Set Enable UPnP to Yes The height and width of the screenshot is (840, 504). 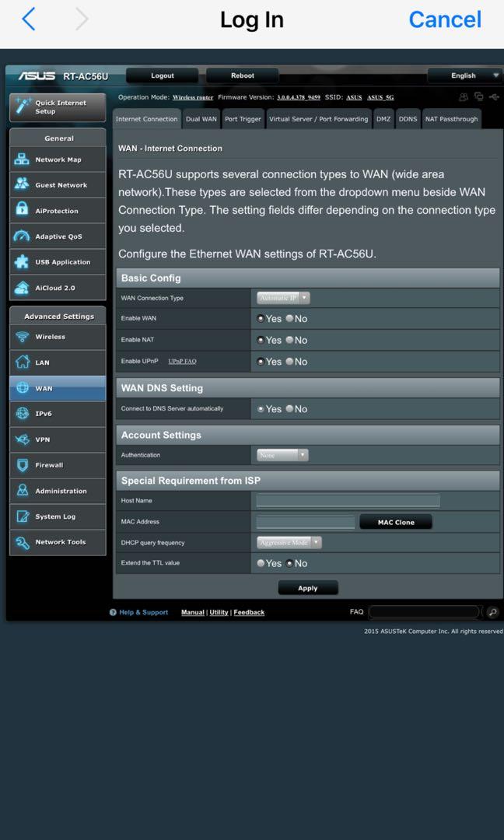[261, 362]
